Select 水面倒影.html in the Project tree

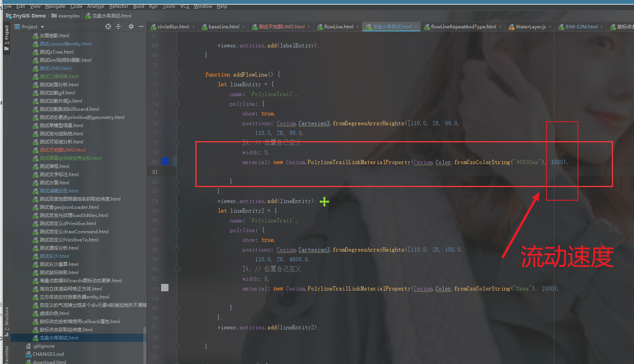(x=54, y=36)
